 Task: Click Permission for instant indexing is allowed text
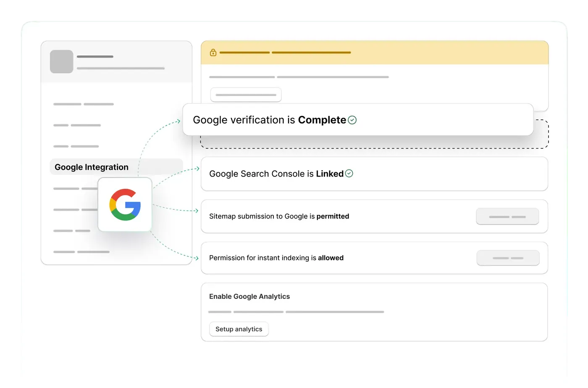276,258
